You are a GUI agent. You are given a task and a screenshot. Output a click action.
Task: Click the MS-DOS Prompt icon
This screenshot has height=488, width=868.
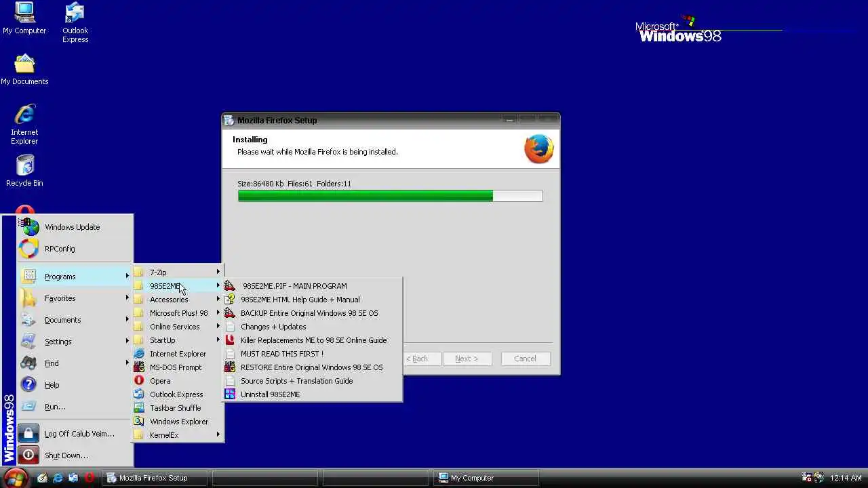pyautogui.click(x=139, y=367)
